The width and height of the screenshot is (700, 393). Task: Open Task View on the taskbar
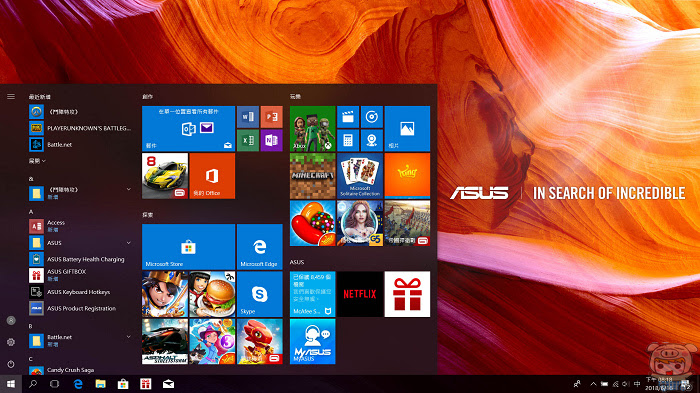pos(54,384)
